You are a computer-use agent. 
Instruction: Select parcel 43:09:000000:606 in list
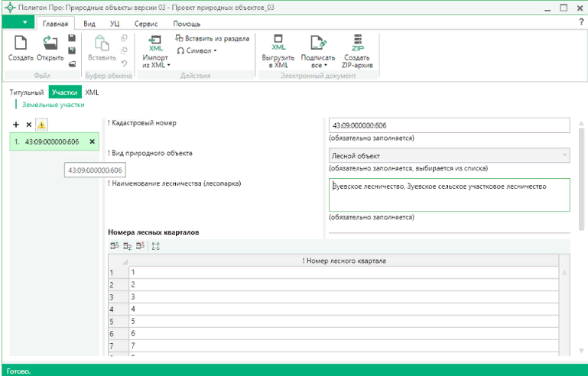[51, 141]
